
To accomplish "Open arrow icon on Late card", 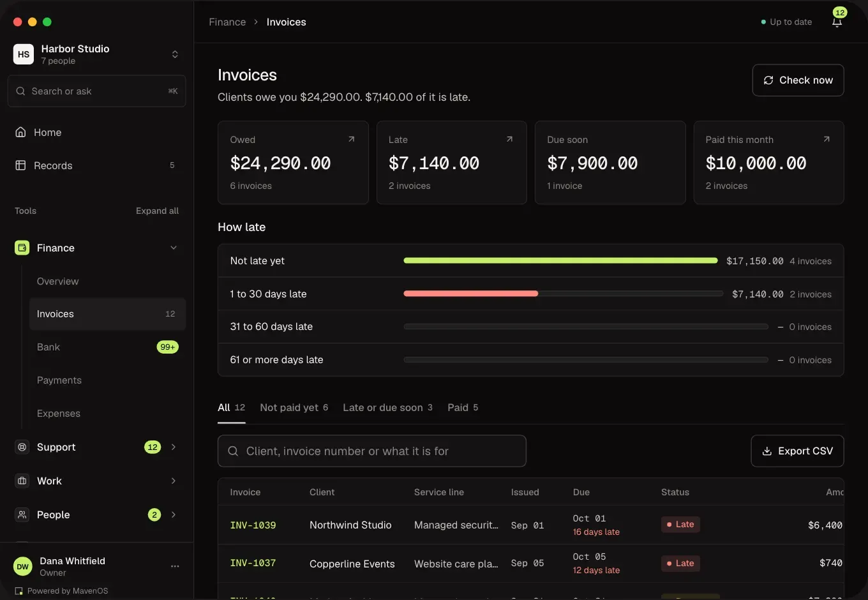I will tap(509, 139).
